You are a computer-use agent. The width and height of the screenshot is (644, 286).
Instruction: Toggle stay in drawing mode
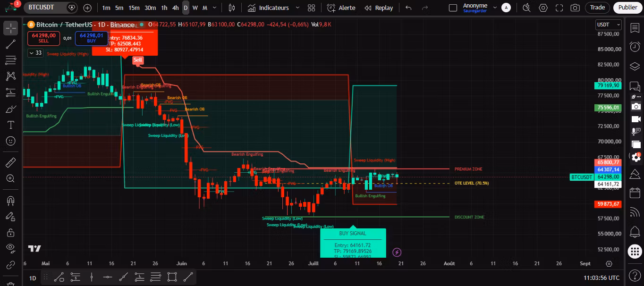tap(11, 217)
